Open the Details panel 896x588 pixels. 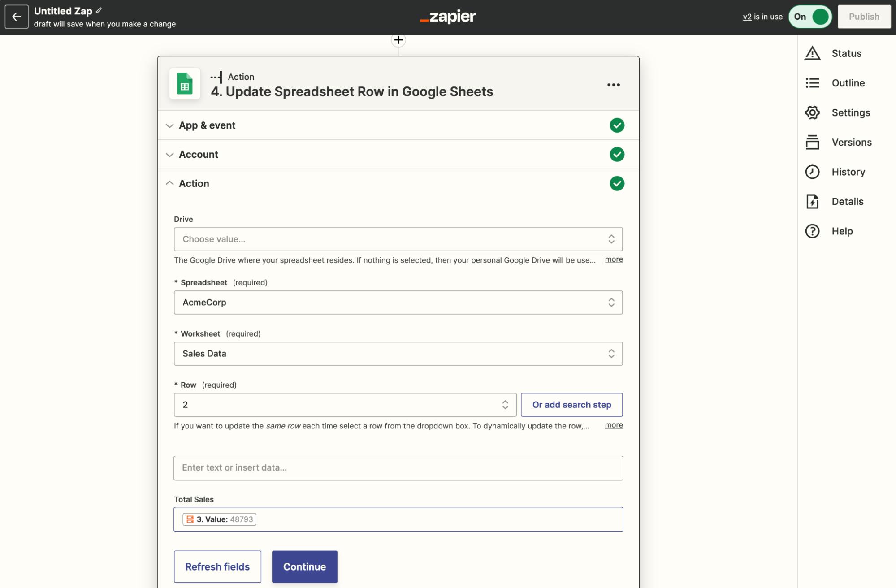(847, 201)
